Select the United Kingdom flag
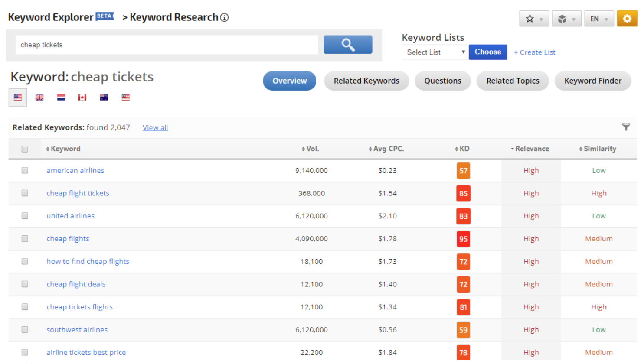 click(39, 97)
